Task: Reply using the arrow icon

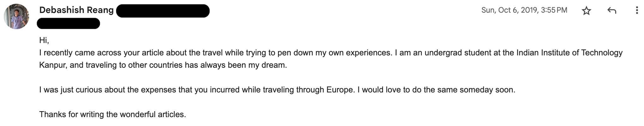Action: (612, 11)
